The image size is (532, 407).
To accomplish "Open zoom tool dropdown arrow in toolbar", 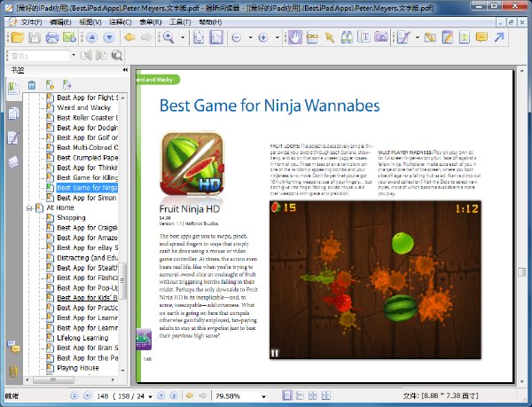I will [x=183, y=37].
